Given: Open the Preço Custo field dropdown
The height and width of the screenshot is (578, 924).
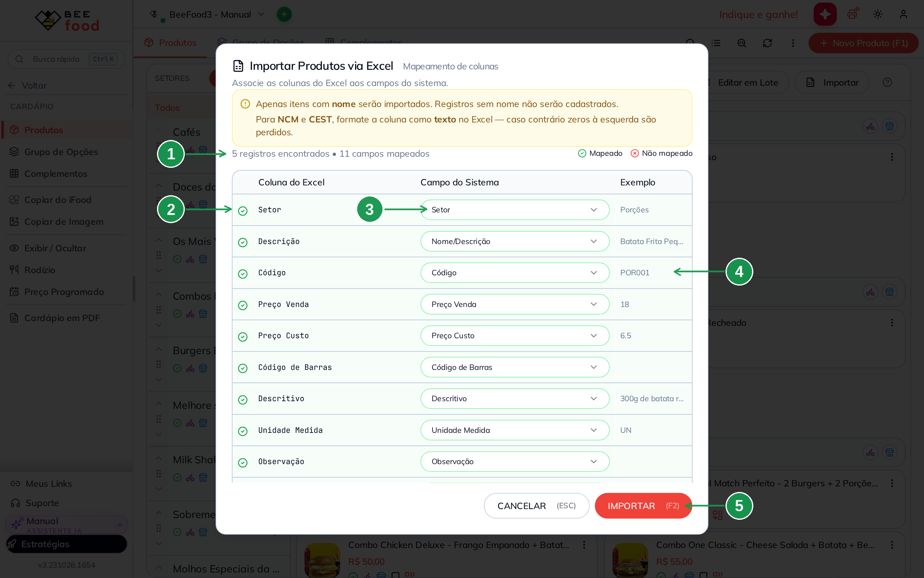Looking at the screenshot, I should (x=515, y=336).
